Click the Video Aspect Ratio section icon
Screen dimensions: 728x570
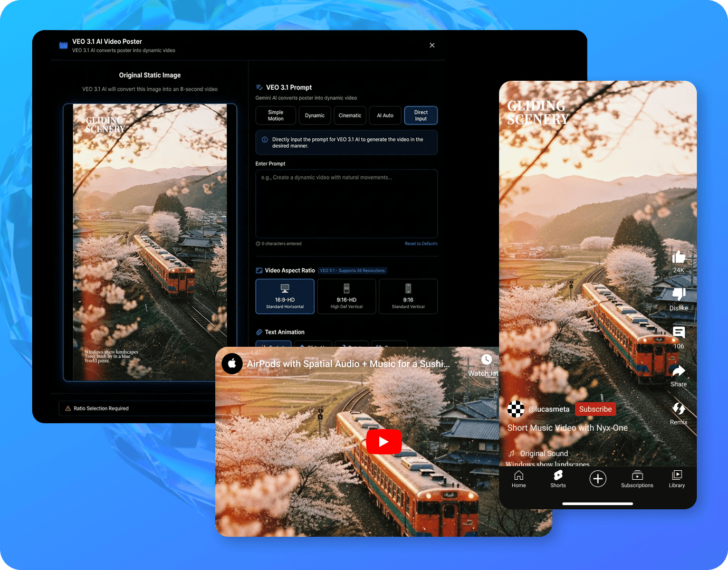(259, 271)
